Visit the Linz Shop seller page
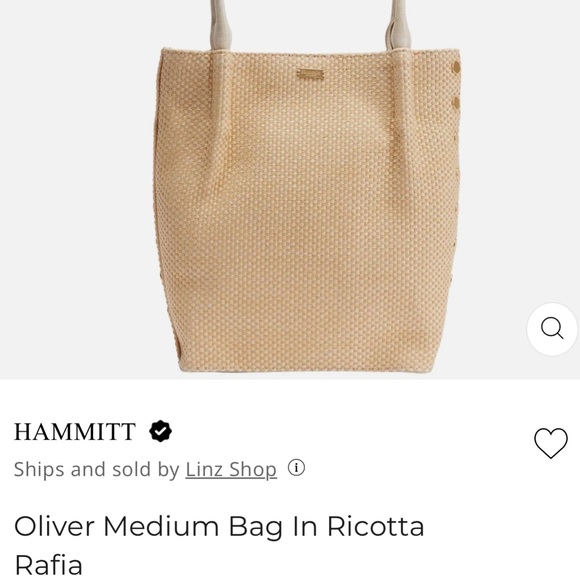 (231, 469)
